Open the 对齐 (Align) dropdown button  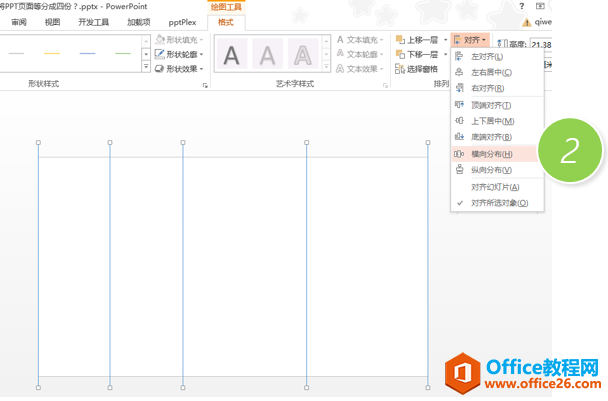(x=473, y=40)
